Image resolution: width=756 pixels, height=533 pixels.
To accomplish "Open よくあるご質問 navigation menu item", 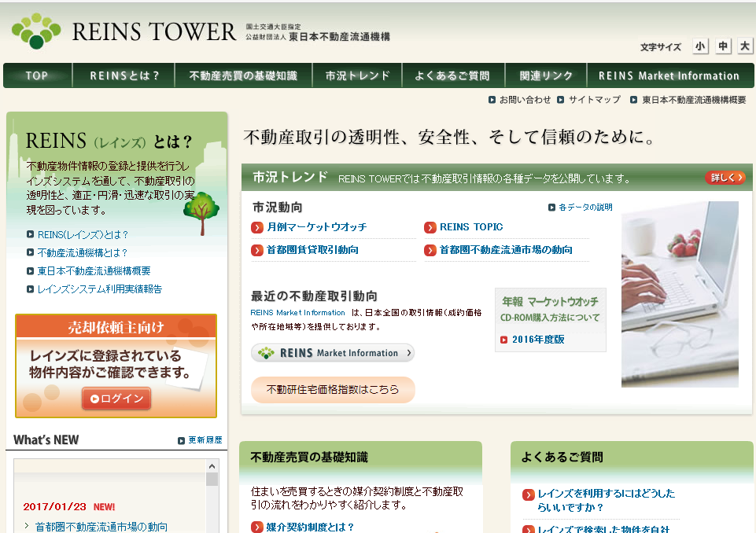I will pos(452,75).
